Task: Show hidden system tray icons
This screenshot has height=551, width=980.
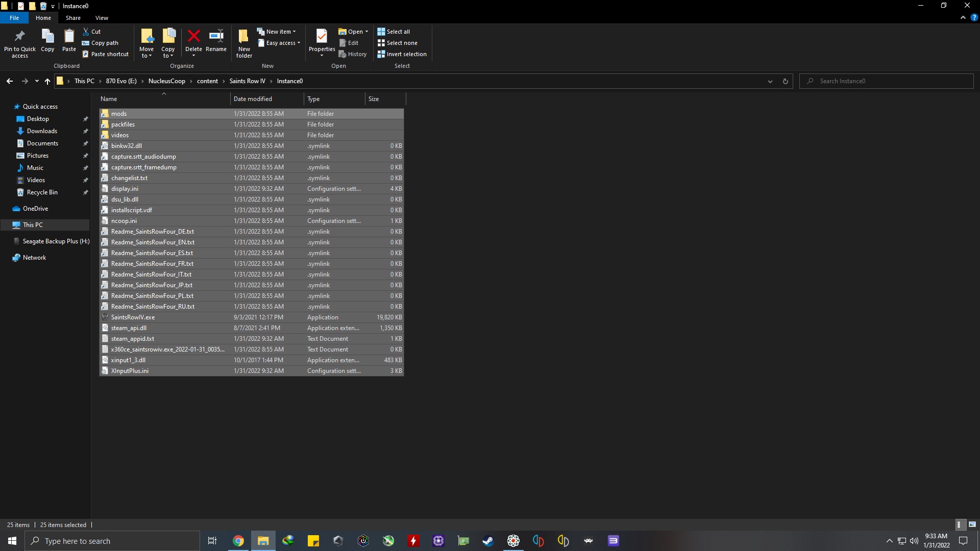Action: [x=890, y=541]
